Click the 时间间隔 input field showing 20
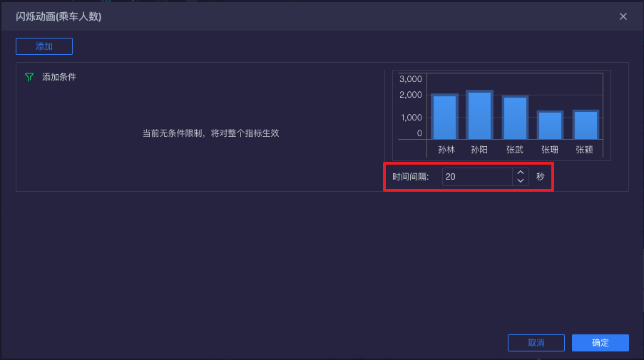This screenshot has height=360, width=644. pyautogui.click(x=477, y=177)
